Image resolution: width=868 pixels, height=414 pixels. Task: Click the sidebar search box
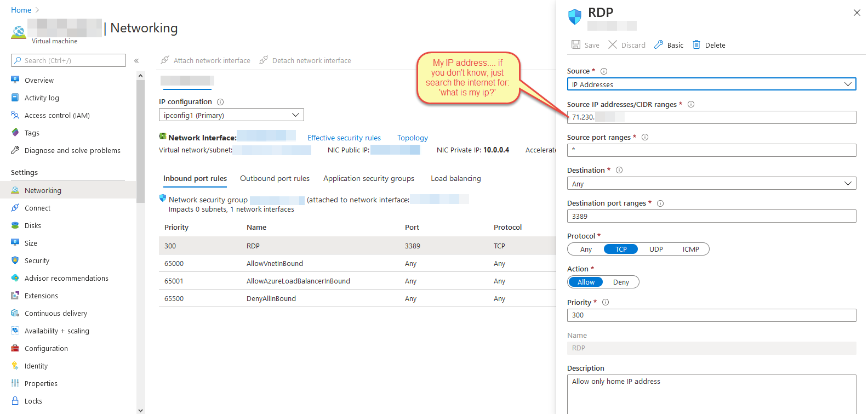68,60
